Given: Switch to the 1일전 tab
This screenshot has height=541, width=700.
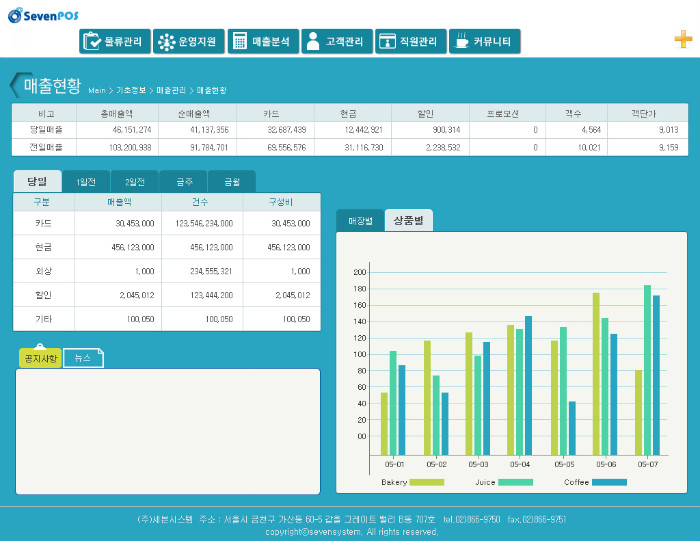Looking at the screenshot, I should (x=86, y=182).
